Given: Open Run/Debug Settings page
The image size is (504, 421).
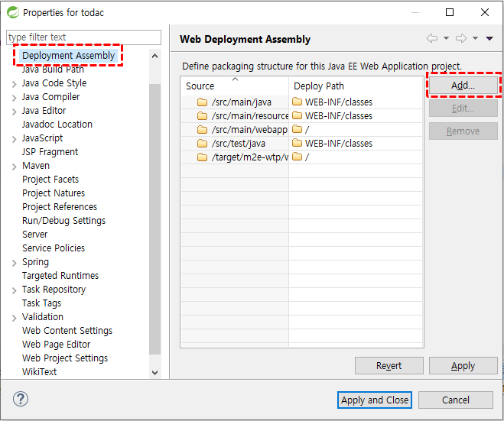Looking at the screenshot, I should click(x=63, y=221).
